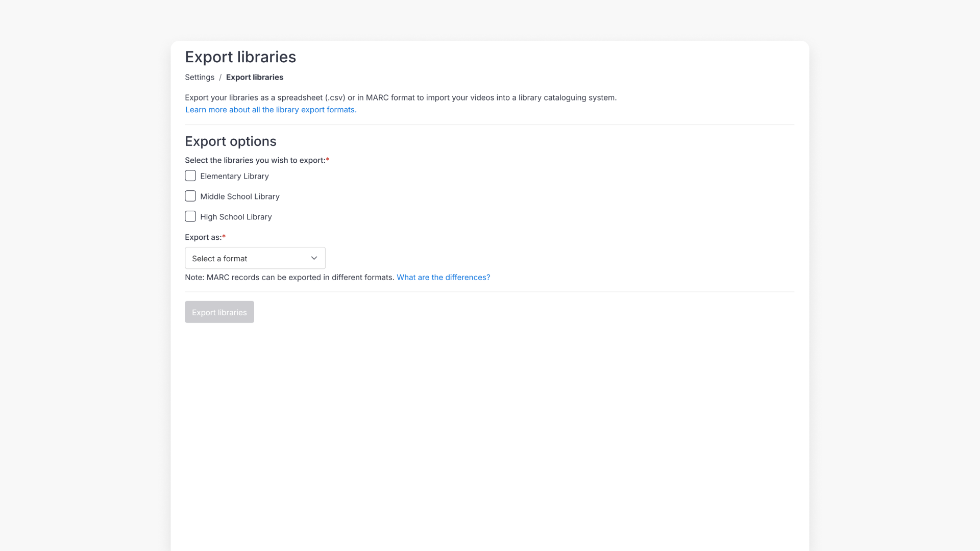Image resolution: width=980 pixels, height=551 pixels.
Task: Click the Elementary Library label text
Action: click(234, 176)
